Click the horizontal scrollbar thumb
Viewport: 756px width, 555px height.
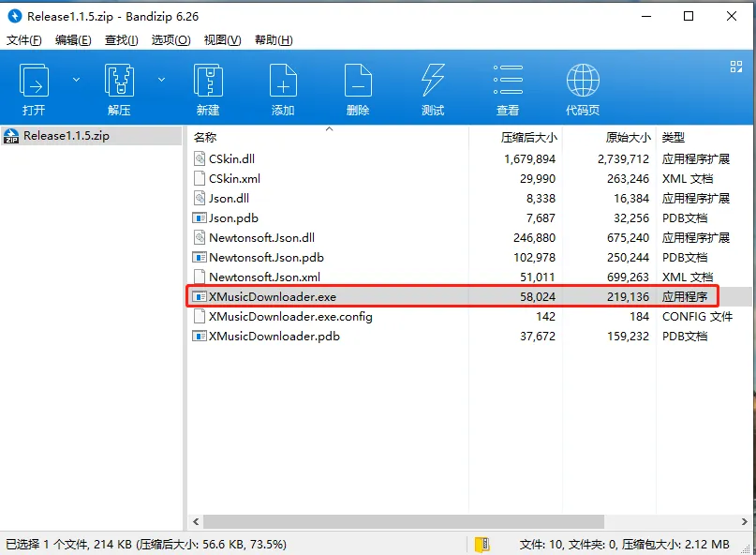point(404,521)
